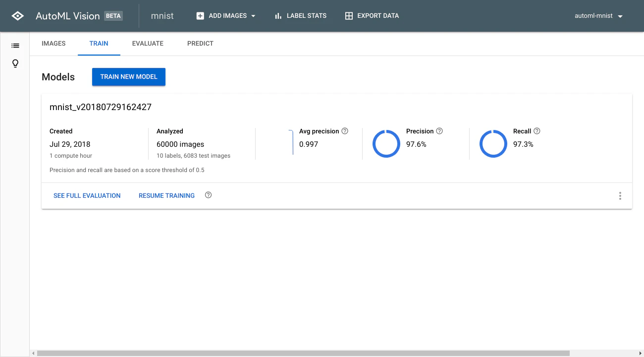Click Export Data in the top bar
This screenshot has width=644, height=357.
[x=372, y=16]
